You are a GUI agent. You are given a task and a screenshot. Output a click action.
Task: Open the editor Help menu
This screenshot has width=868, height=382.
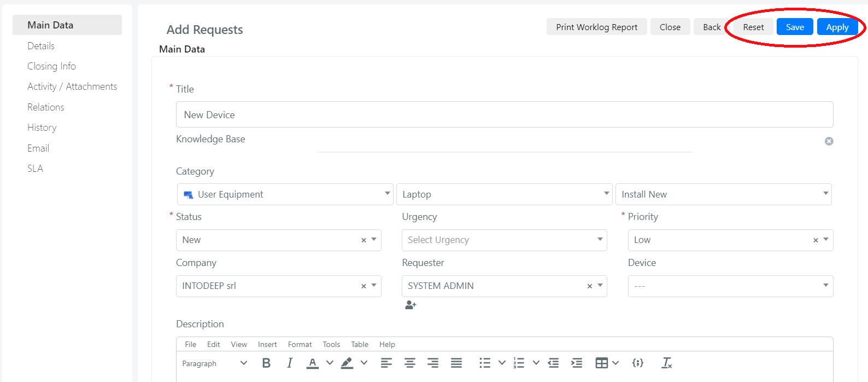pos(387,344)
